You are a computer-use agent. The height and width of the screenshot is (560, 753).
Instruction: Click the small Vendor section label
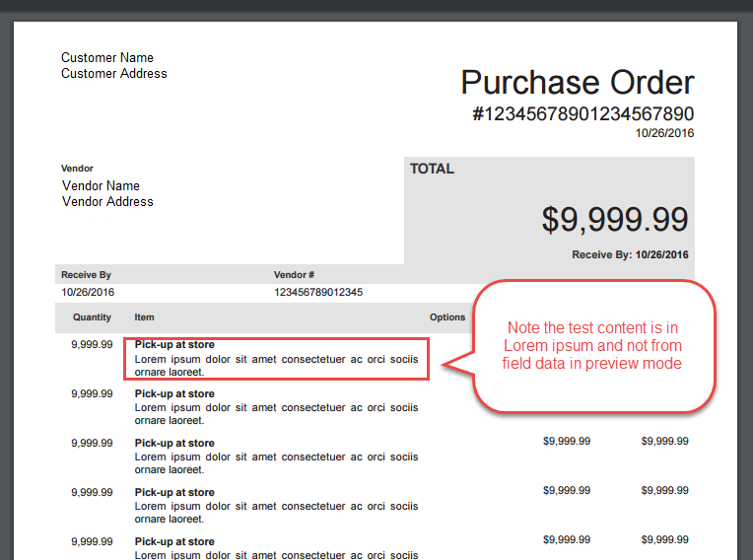pyautogui.click(x=77, y=169)
